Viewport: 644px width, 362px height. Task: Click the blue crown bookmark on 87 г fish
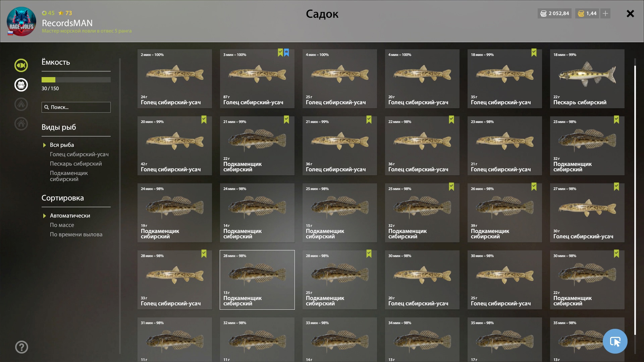[x=286, y=53]
